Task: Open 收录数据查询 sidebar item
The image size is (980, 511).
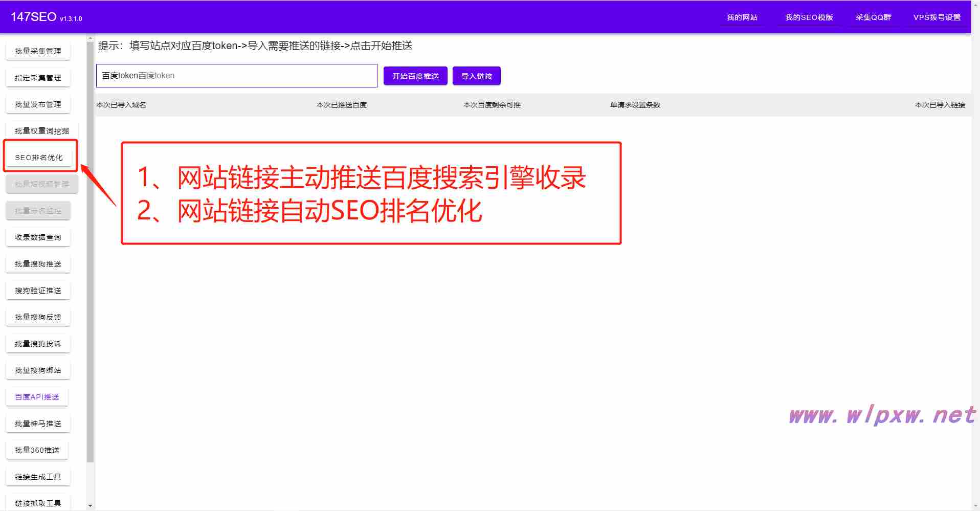Action: click(x=38, y=237)
